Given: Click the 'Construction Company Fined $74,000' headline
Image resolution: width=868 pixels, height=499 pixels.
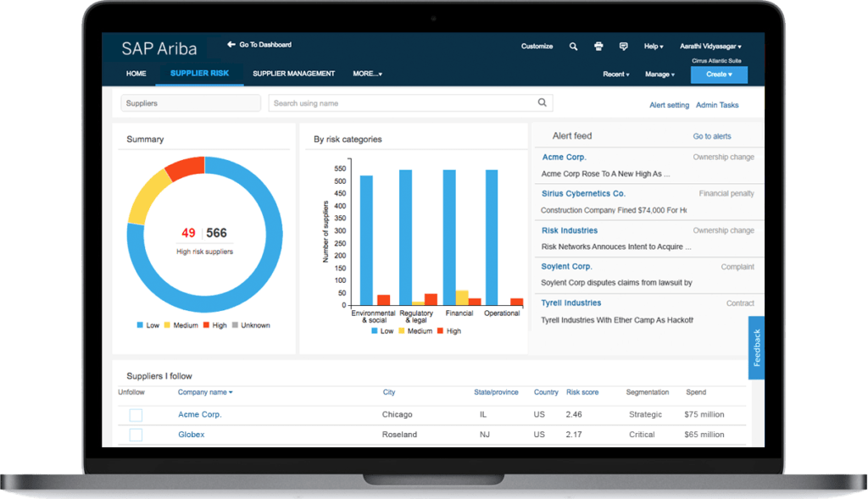Looking at the screenshot, I should point(614,210).
